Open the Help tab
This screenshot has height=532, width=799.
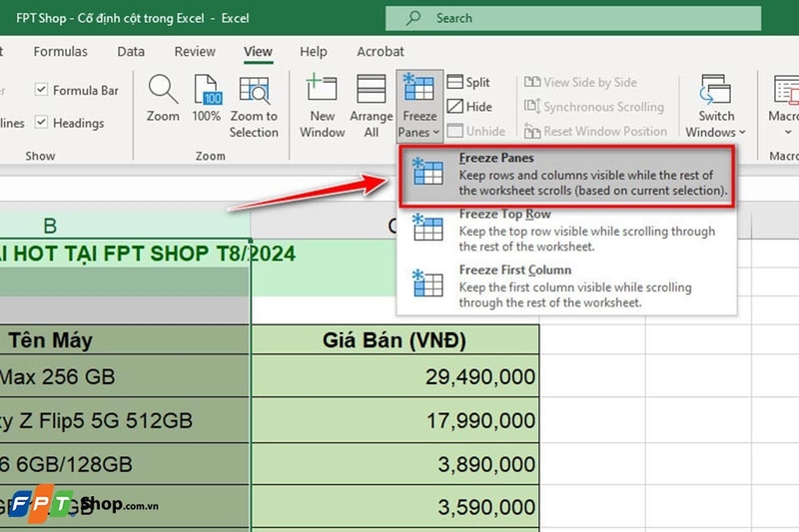tap(313, 52)
